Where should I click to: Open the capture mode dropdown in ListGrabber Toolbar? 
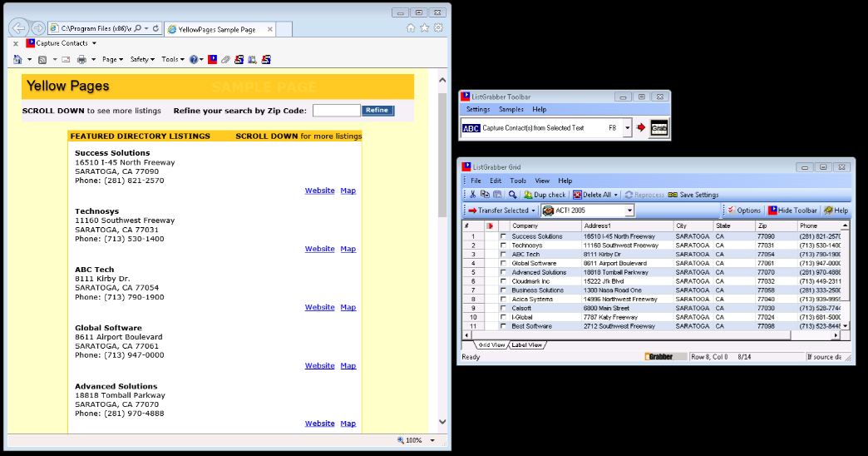tap(627, 128)
